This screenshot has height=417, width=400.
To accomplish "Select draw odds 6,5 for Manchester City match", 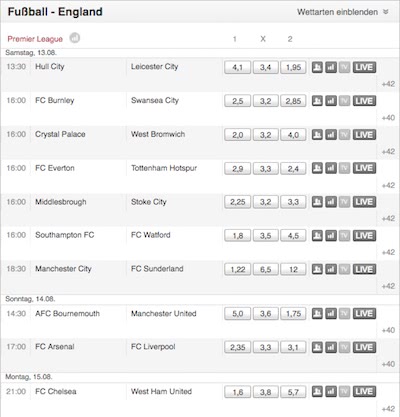I will 265,270.
